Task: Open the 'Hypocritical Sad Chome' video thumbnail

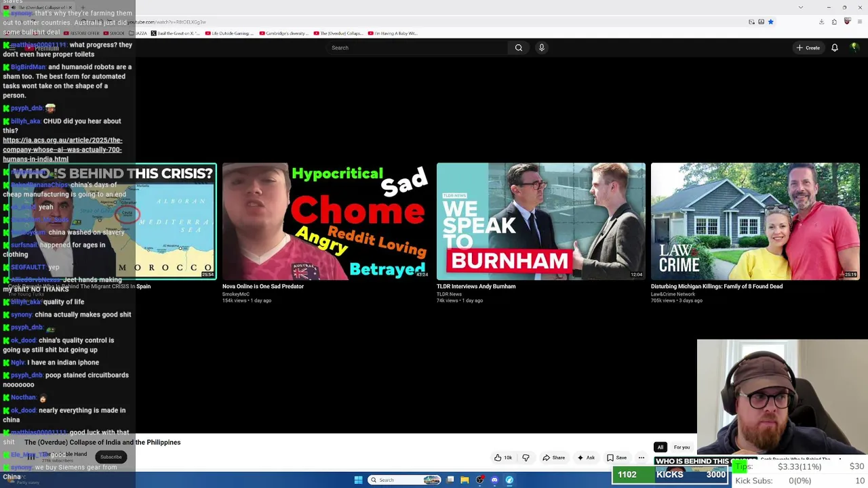Action: pos(325,221)
